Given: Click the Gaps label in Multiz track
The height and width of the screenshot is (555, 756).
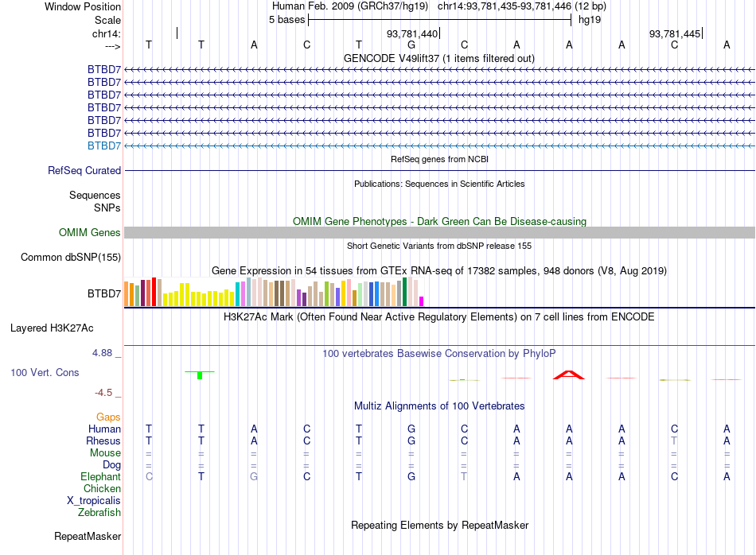Looking at the screenshot, I should pos(108,417).
